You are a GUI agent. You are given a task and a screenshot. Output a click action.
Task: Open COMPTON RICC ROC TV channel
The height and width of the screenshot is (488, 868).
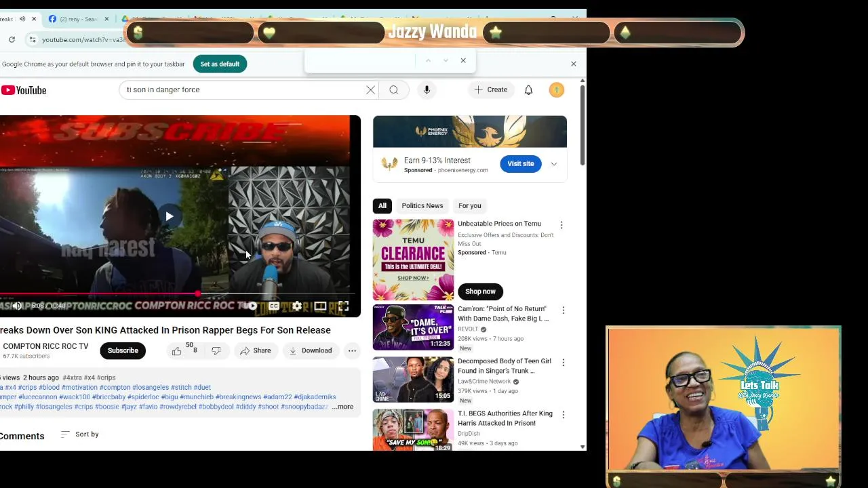pyautogui.click(x=45, y=346)
